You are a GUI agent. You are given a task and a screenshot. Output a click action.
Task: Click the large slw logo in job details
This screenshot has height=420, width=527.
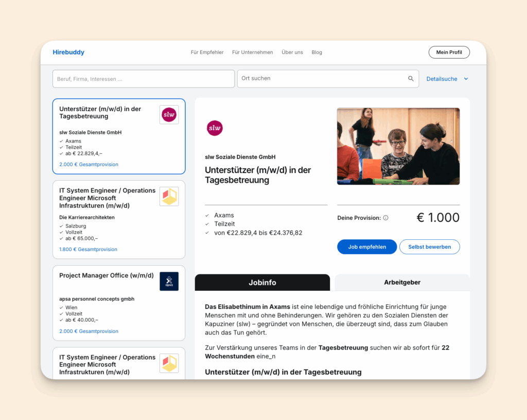215,128
